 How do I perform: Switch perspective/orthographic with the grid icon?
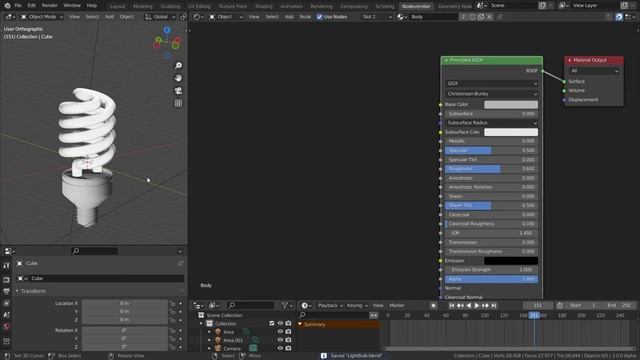(178, 103)
